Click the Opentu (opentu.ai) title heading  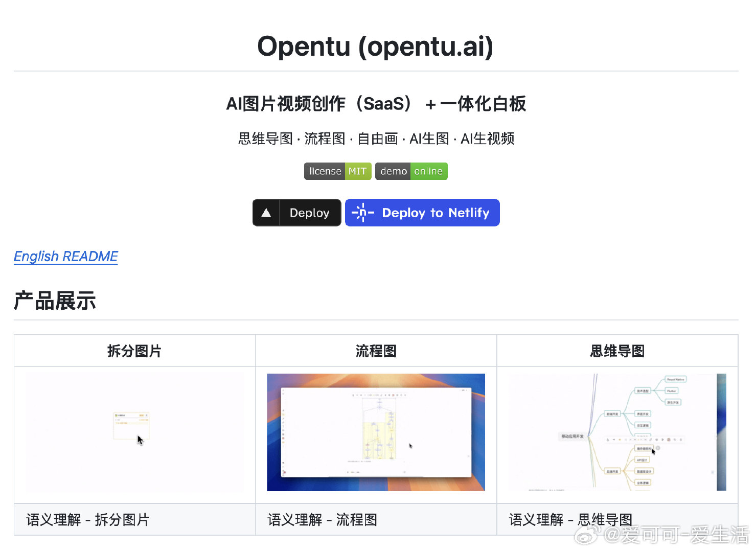click(375, 47)
